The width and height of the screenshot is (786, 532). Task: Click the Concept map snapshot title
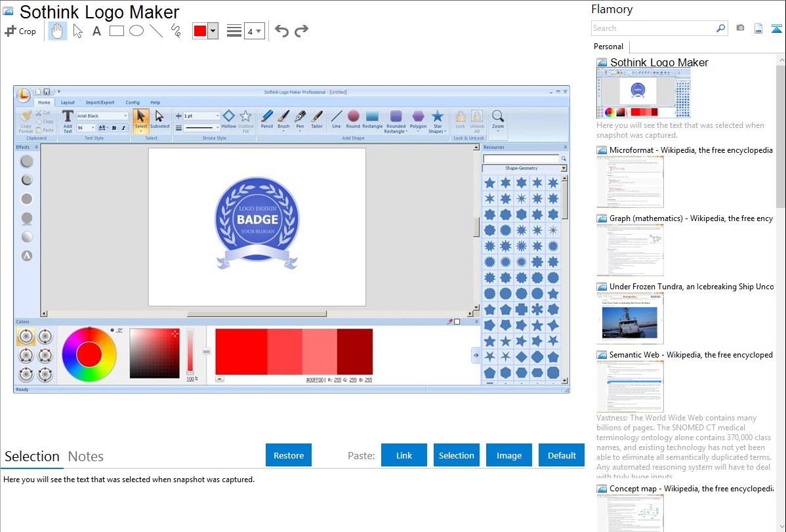691,488
